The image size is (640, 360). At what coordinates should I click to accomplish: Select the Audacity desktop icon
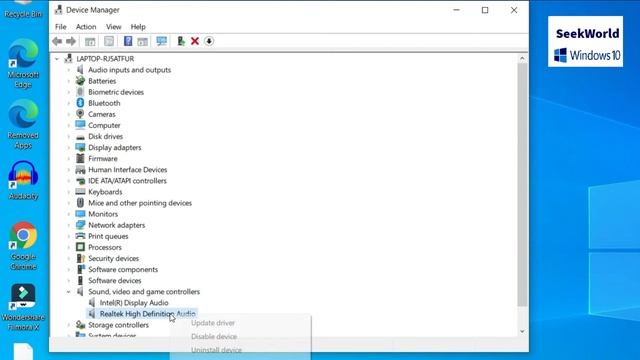coord(23,180)
